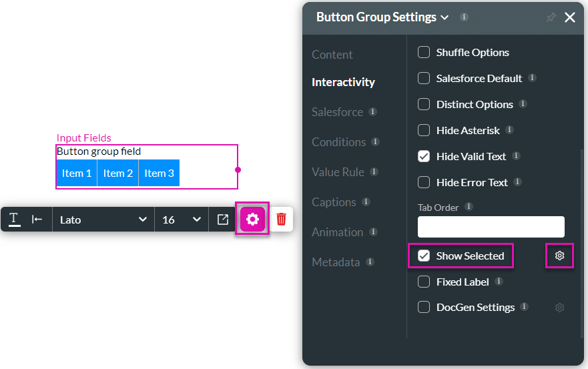
Task: Delete the field with the trash icon
Action: pos(282,219)
